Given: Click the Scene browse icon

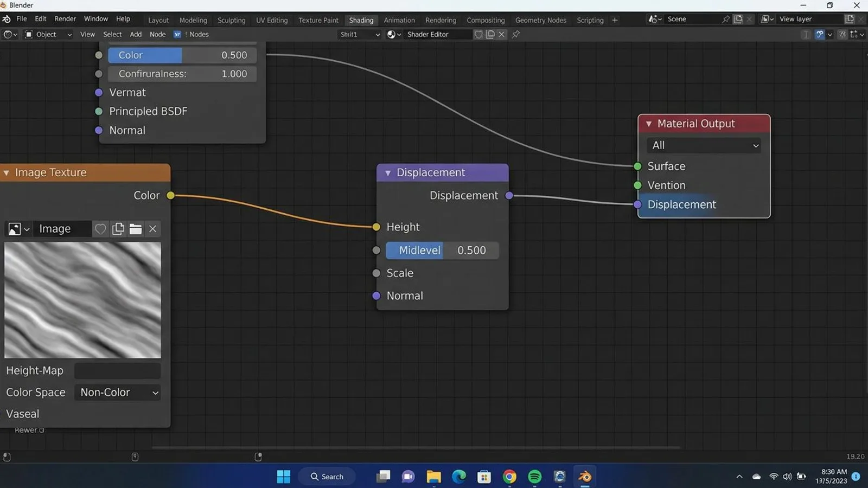Looking at the screenshot, I should 655,19.
